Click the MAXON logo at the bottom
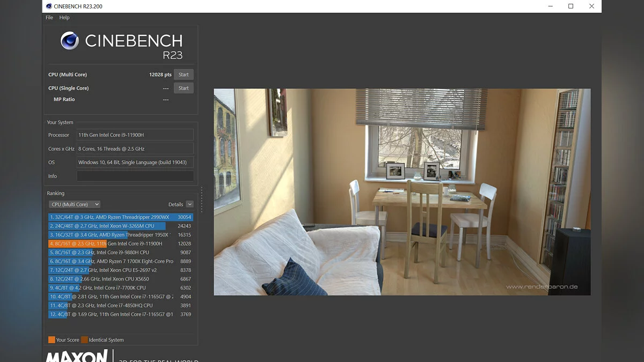This screenshot has width=644, height=362. (76, 356)
